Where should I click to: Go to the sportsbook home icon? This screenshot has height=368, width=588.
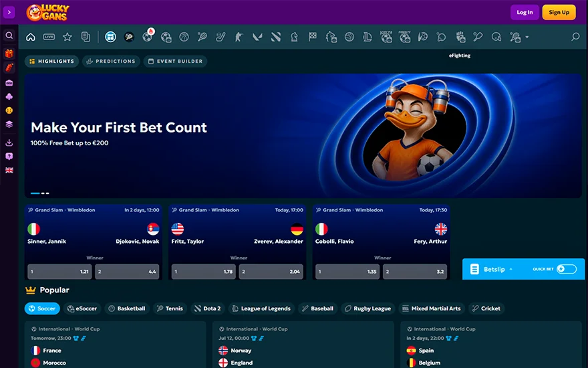point(31,37)
